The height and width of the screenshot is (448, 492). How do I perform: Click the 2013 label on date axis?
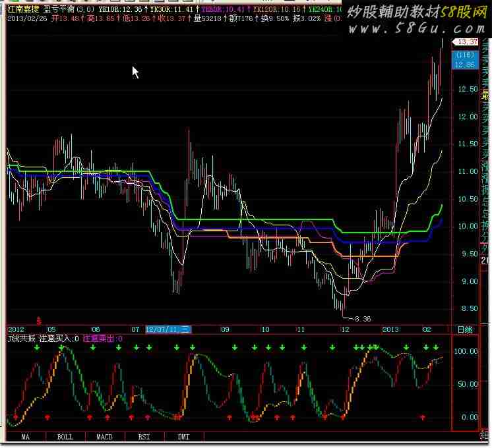[390, 329]
